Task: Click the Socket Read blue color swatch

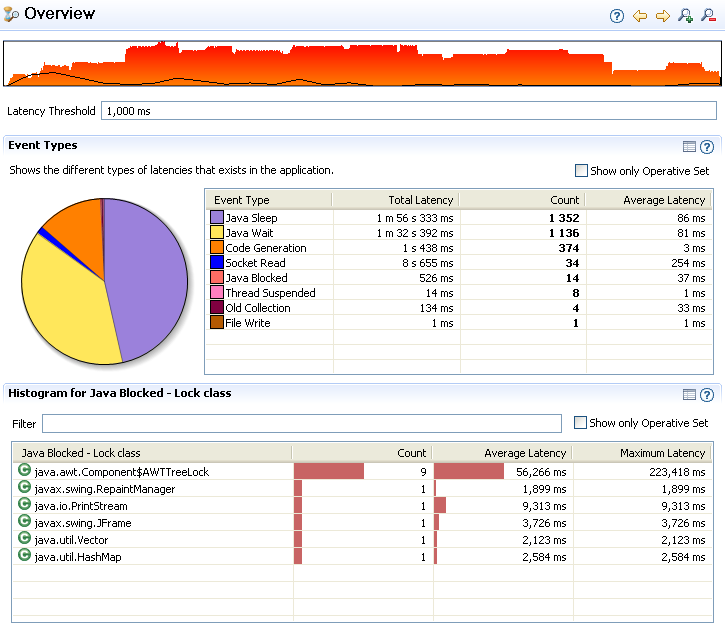Action: [217, 262]
